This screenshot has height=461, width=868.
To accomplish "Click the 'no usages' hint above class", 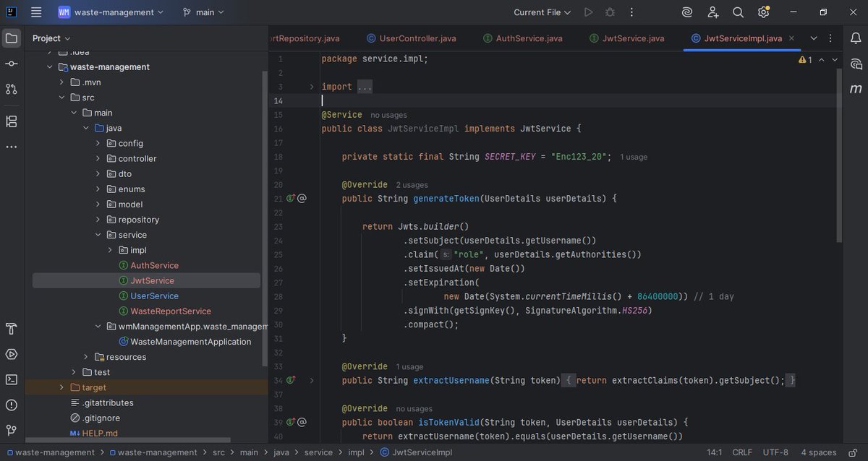I will [x=388, y=115].
